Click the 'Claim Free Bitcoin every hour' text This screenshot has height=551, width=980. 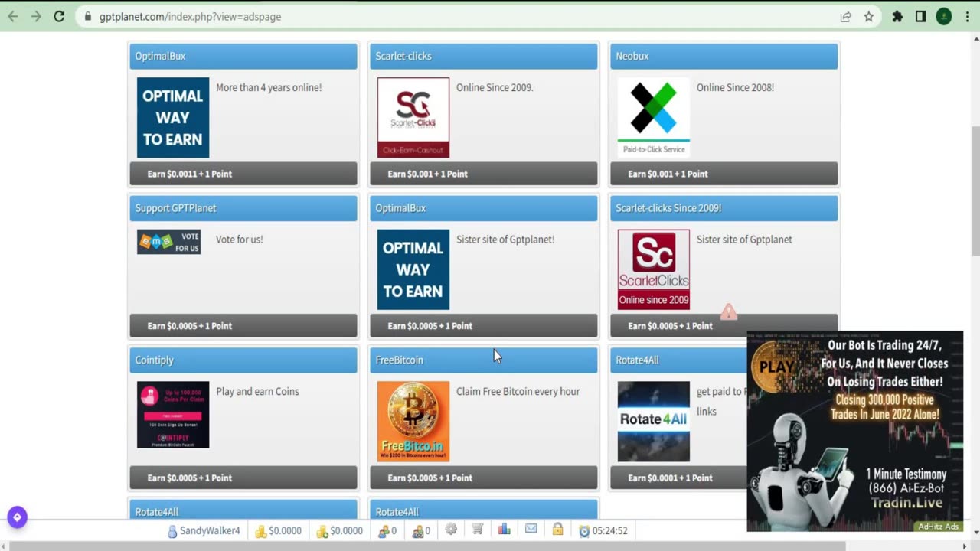point(518,391)
